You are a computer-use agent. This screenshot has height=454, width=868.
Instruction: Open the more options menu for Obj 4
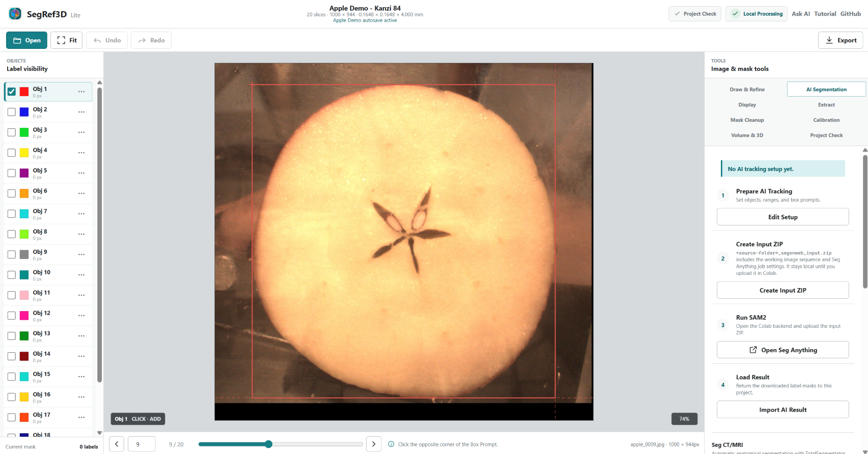pos(81,153)
